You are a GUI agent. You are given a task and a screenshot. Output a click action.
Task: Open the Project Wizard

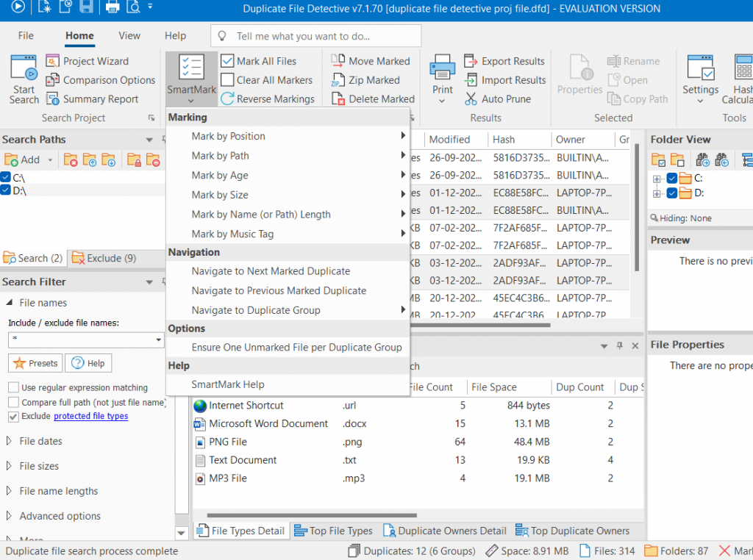click(x=88, y=62)
